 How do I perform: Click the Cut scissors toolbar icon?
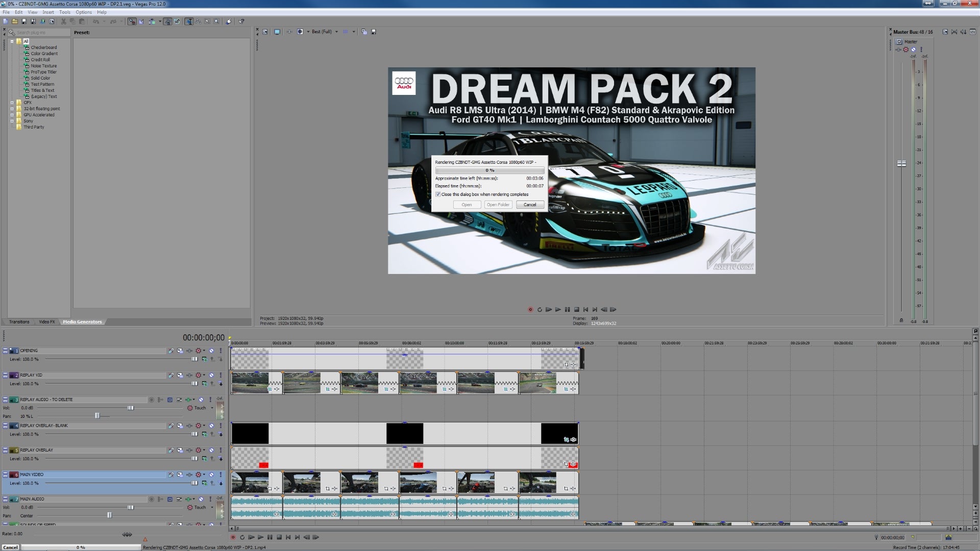pyautogui.click(x=63, y=21)
